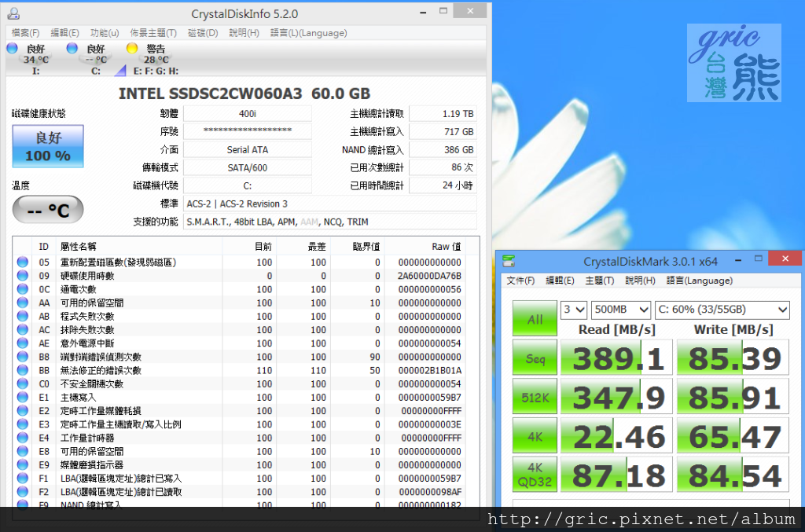The height and width of the screenshot is (532, 805).
Task: Click the power-on hours value 24 小時
Action: click(443, 185)
